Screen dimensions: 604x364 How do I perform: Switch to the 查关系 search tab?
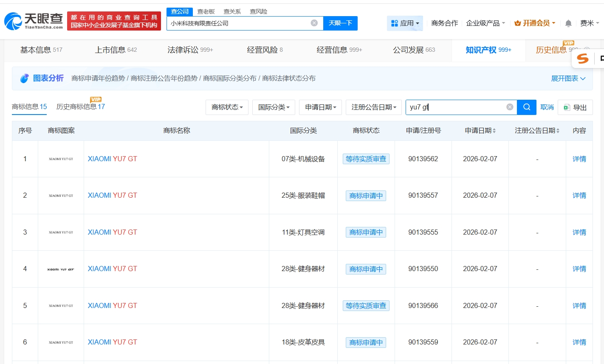(x=232, y=11)
